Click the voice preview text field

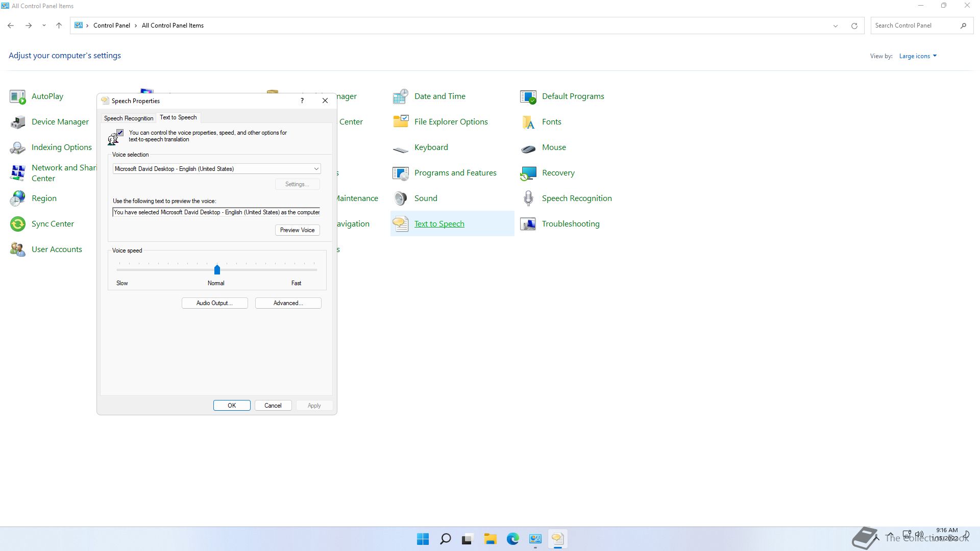216,212
